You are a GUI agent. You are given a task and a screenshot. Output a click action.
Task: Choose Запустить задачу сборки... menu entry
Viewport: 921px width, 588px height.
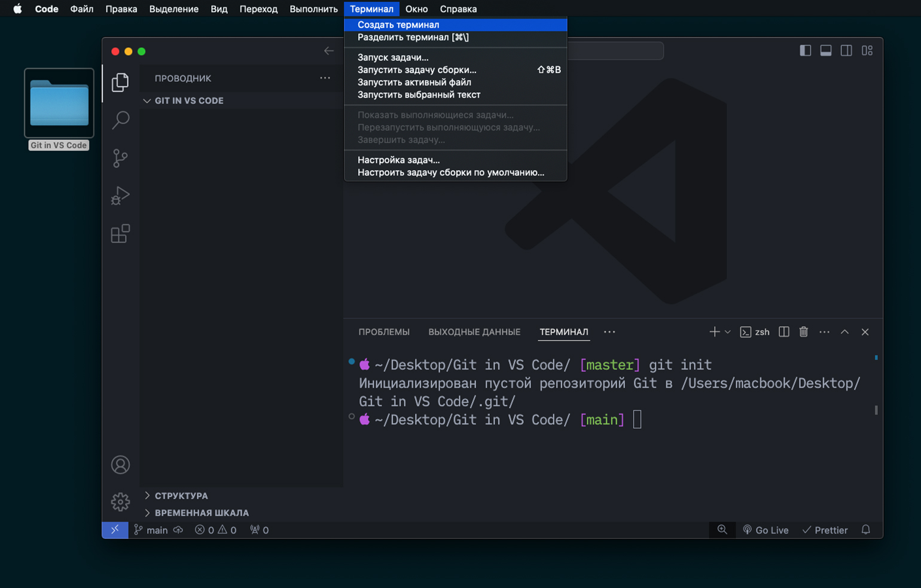pos(456,70)
